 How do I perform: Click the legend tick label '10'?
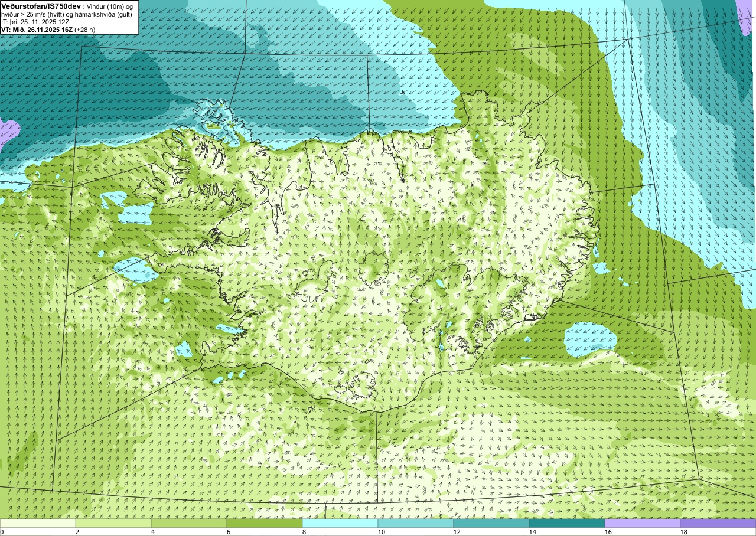coord(382,532)
